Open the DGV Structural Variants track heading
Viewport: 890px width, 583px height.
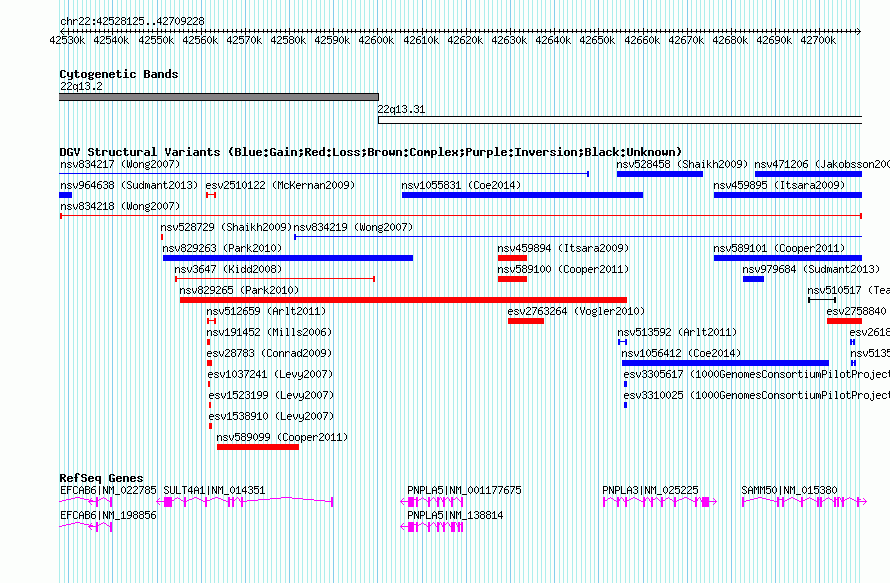371,152
